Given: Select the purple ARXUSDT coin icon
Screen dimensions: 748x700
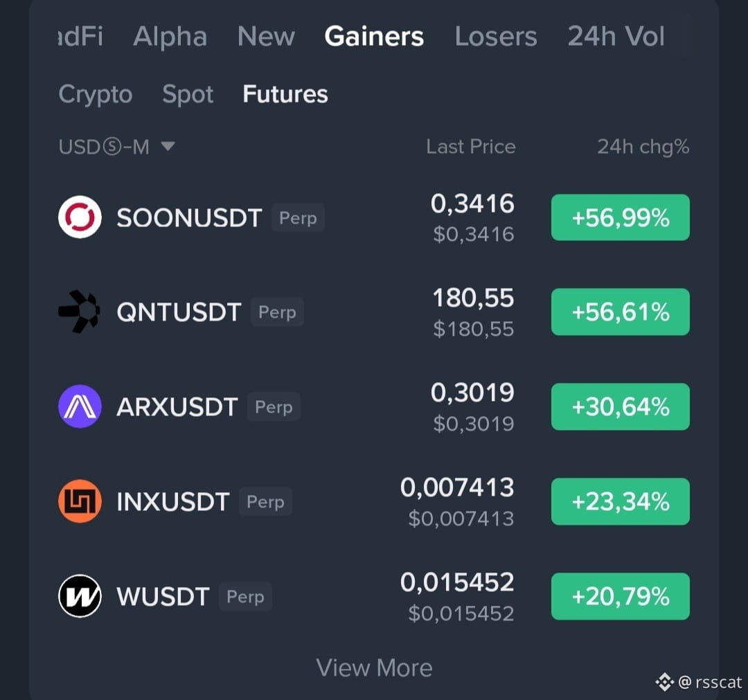Looking at the screenshot, I should click(x=80, y=406).
